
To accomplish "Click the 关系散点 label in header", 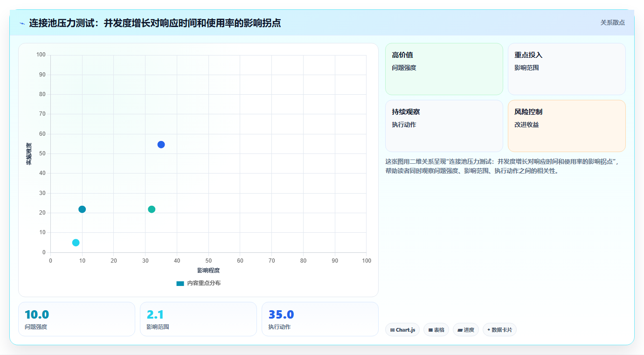I will coord(612,22).
